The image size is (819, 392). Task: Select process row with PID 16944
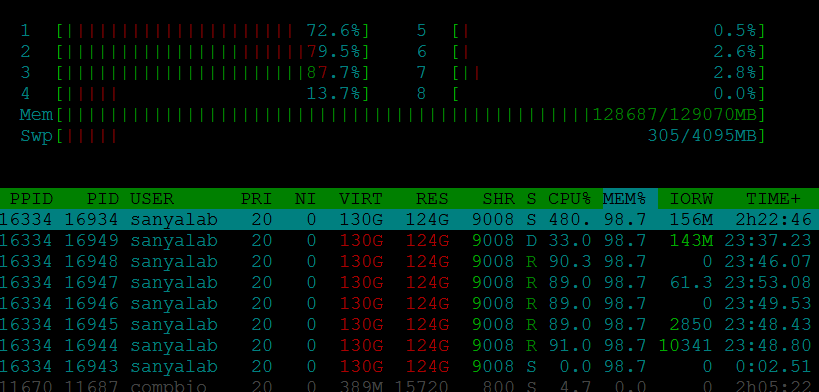[410, 345]
